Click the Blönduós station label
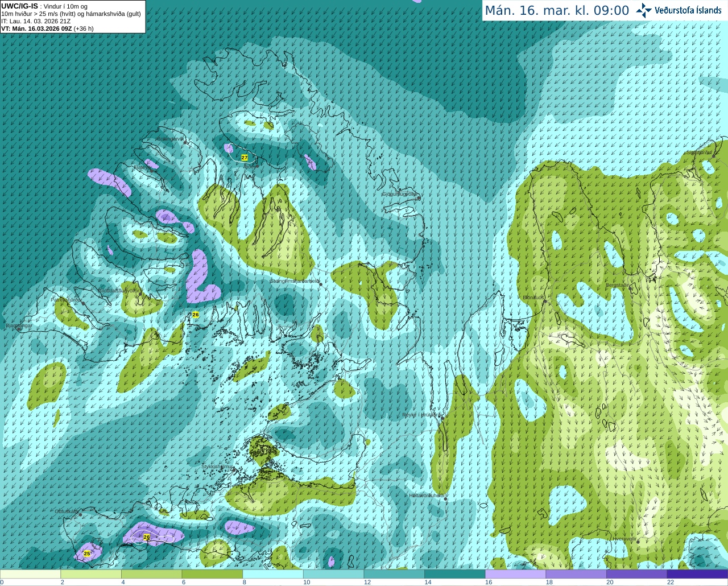 pyautogui.click(x=533, y=298)
